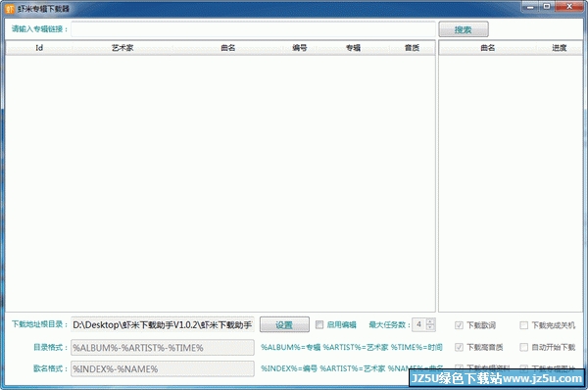
Task: Click the 编号 column header
Action: pos(300,48)
